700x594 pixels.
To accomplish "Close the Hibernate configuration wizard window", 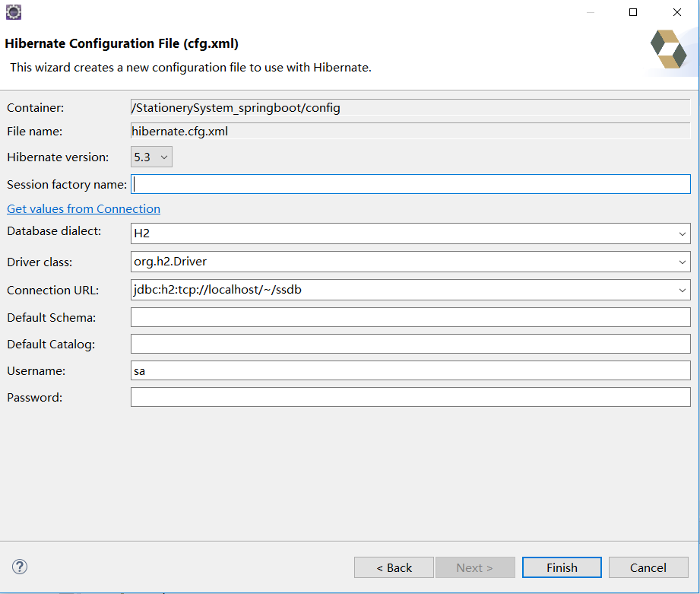I will pyautogui.click(x=676, y=12).
